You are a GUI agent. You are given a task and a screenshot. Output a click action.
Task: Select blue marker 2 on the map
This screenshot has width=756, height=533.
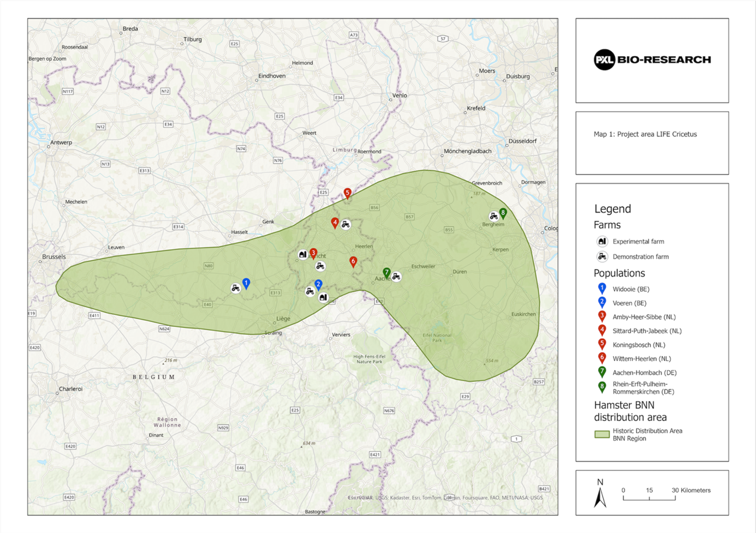pyautogui.click(x=318, y=284)
